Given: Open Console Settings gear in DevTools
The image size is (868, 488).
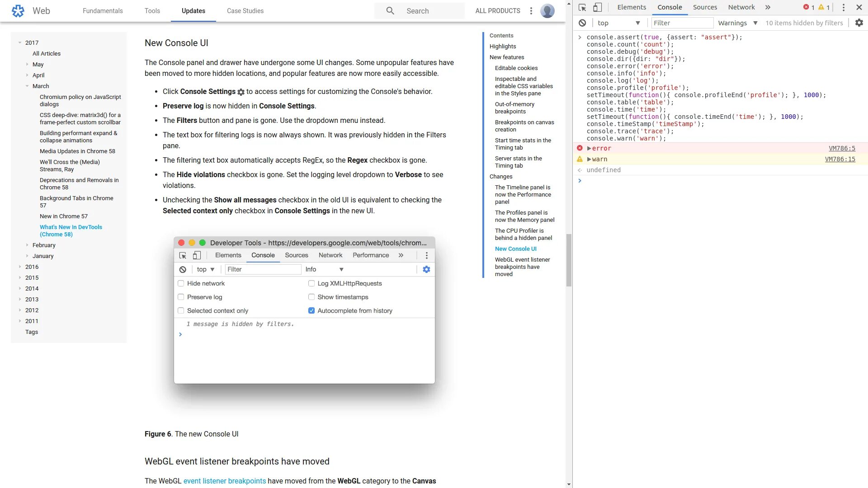Looking at the screenshot, I should (859, 23).
